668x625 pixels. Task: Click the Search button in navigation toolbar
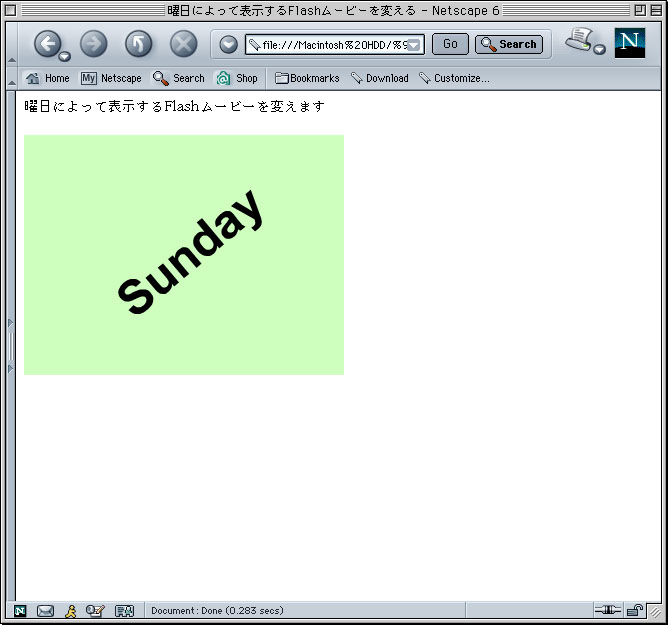[509, 44]
